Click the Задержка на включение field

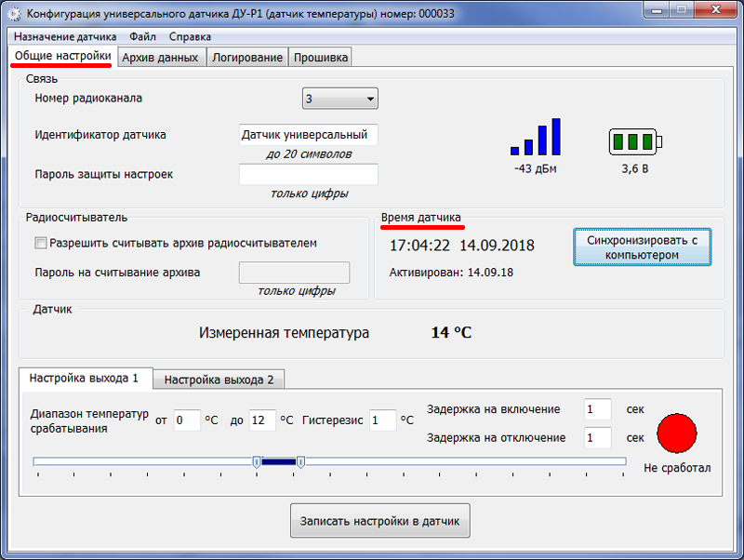[598, 409]
